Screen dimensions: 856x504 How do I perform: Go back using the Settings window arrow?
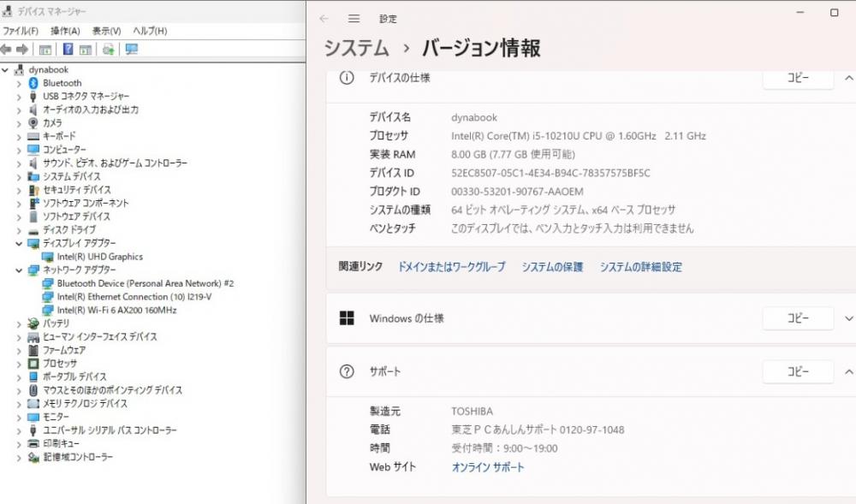tap(324, 19)
